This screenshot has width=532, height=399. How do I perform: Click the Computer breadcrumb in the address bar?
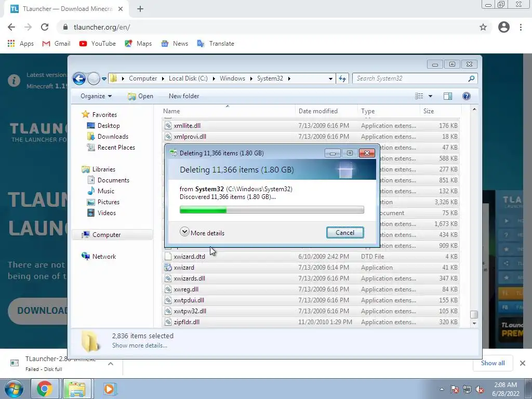point(143,78)
